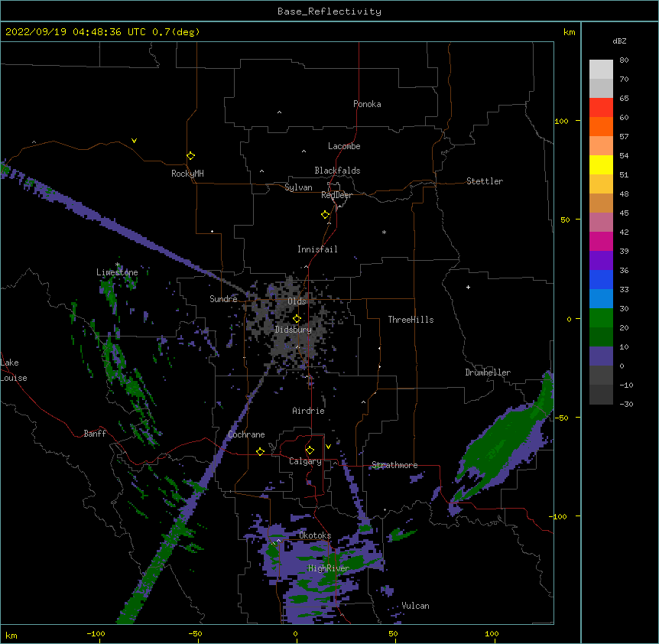Select the Sylvan map label

point(298,187)
